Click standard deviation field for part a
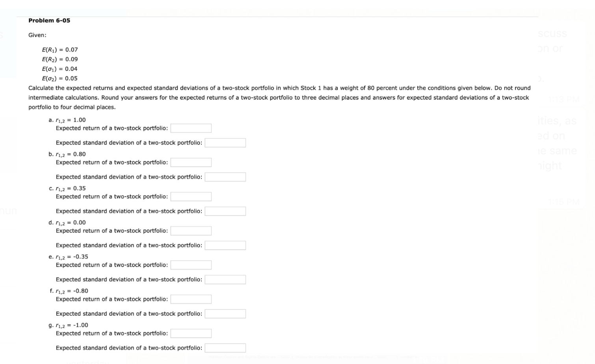595x364 pixels. point(225,143)
